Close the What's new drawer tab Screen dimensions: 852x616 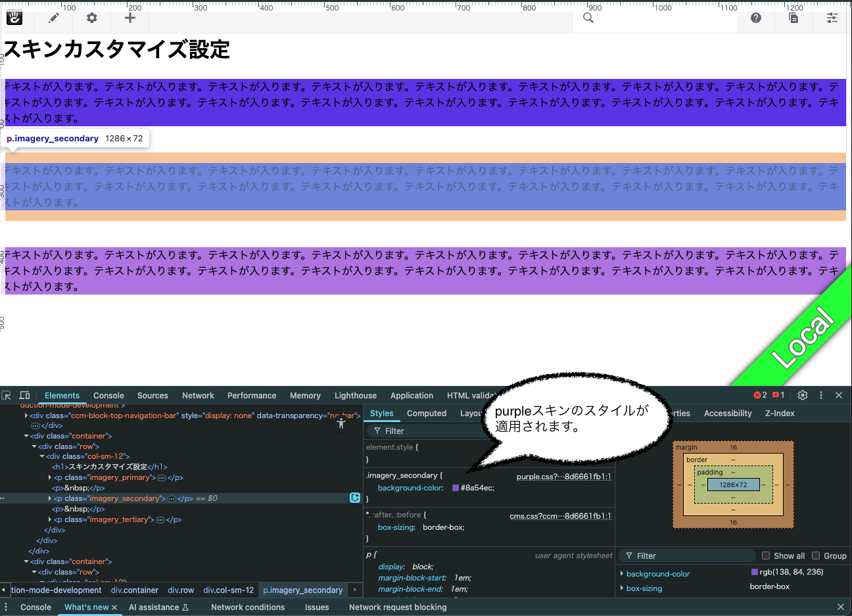(114, 607)
